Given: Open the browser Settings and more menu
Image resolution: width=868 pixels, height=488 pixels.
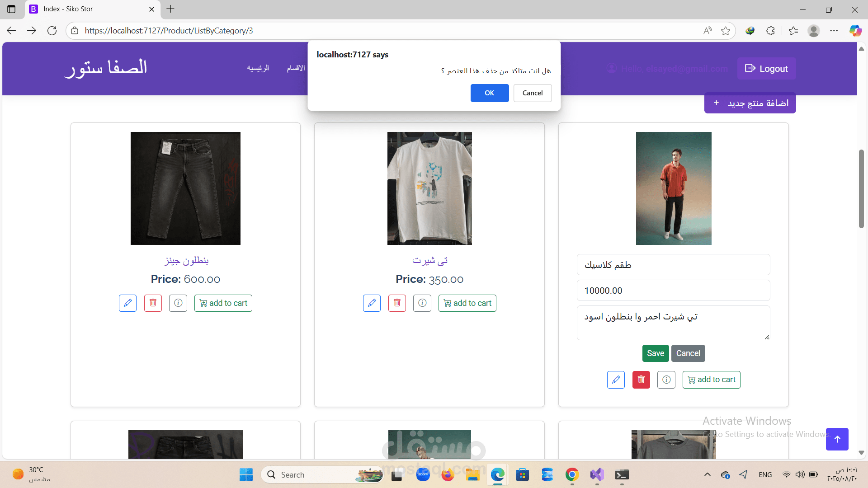Looking at the screenshot, I should 834,31.
